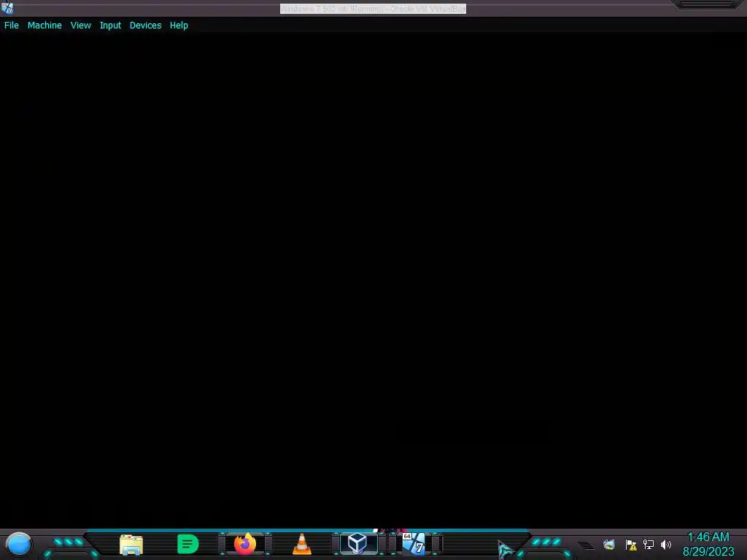Open the View menu
Screen dimensions: 747x560
pyautogui.click(x=80, y=26)
